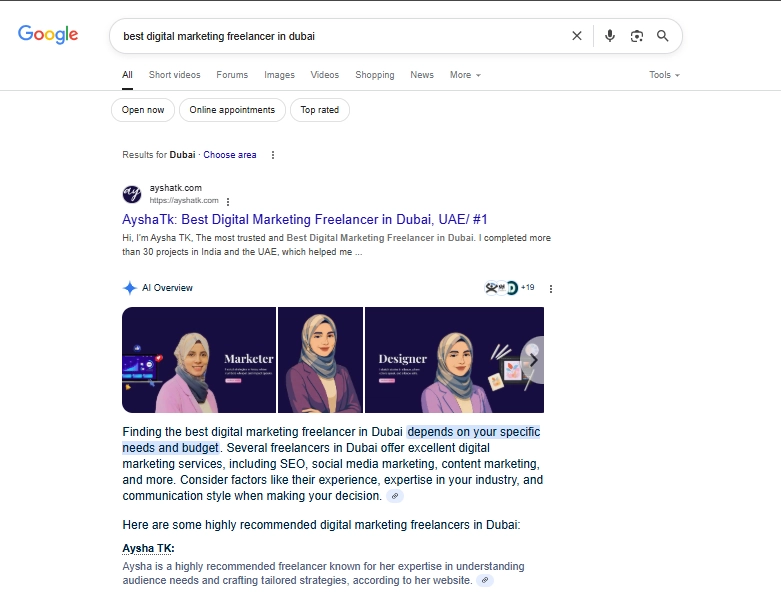Image resolution: width=781 pixels, height=600 pixels.
Task: Open the Tools dropdown
Action: tap(664, 75)
